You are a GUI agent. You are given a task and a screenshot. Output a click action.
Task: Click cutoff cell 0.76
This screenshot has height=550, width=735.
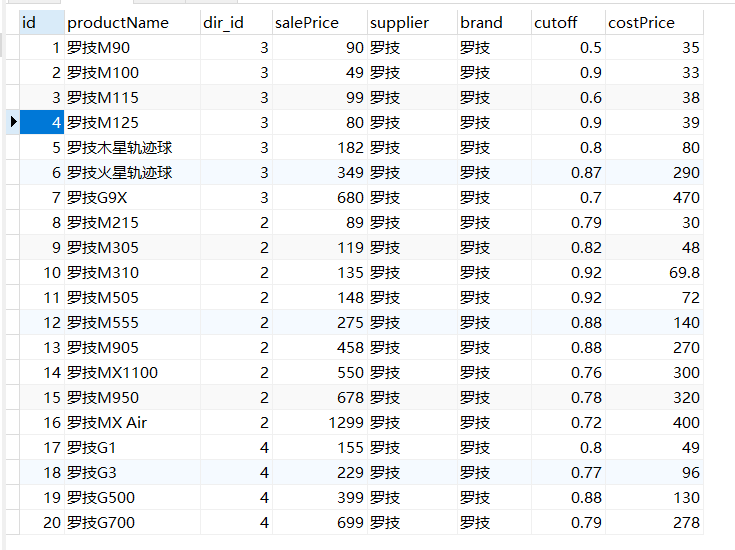(x=568, y=373)
